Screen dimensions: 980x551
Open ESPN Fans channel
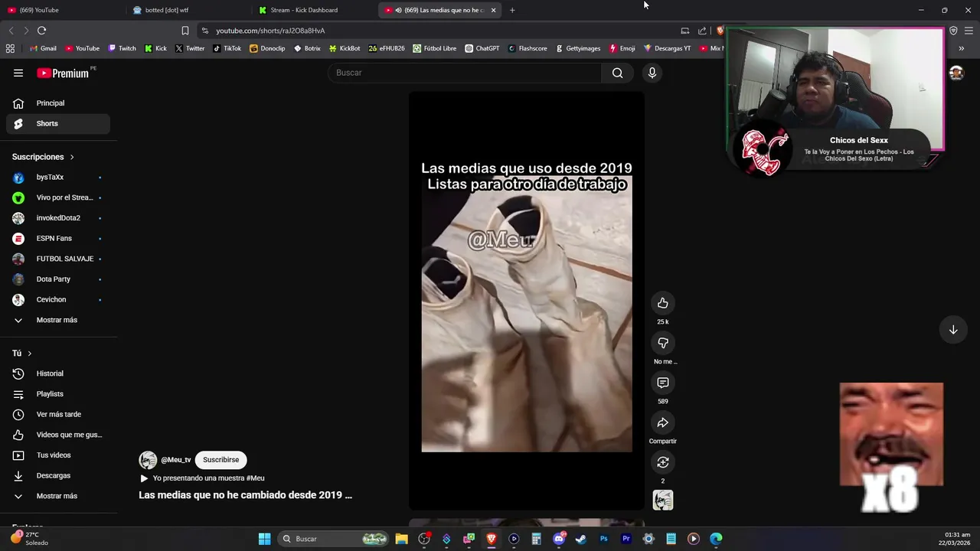pyautogui.click(x=58, y=238)
